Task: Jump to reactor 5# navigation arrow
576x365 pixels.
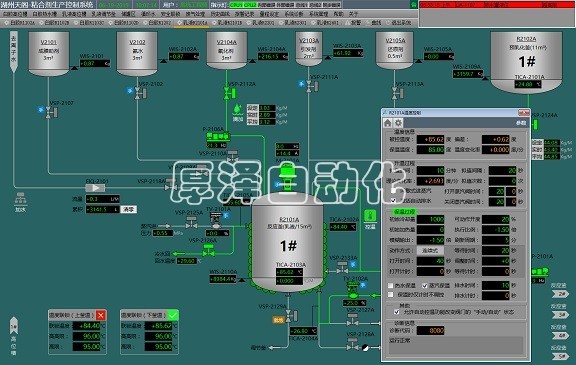Action: (560, 356)
